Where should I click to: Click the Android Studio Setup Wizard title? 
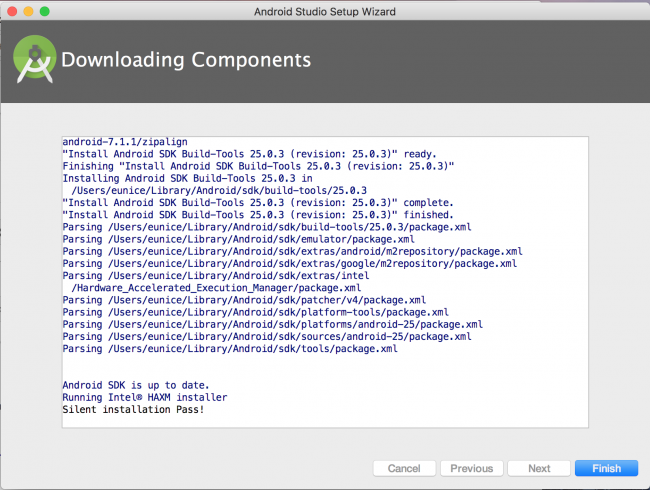[x=325, y=12]
